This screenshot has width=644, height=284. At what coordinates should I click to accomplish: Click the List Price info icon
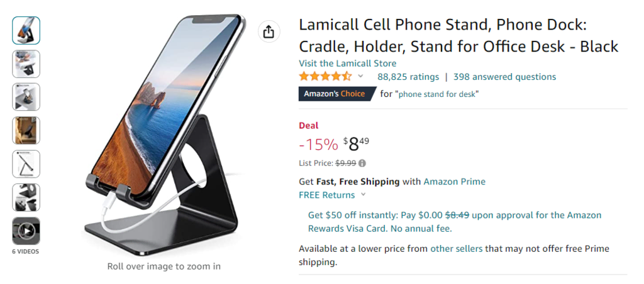point(362,163)
